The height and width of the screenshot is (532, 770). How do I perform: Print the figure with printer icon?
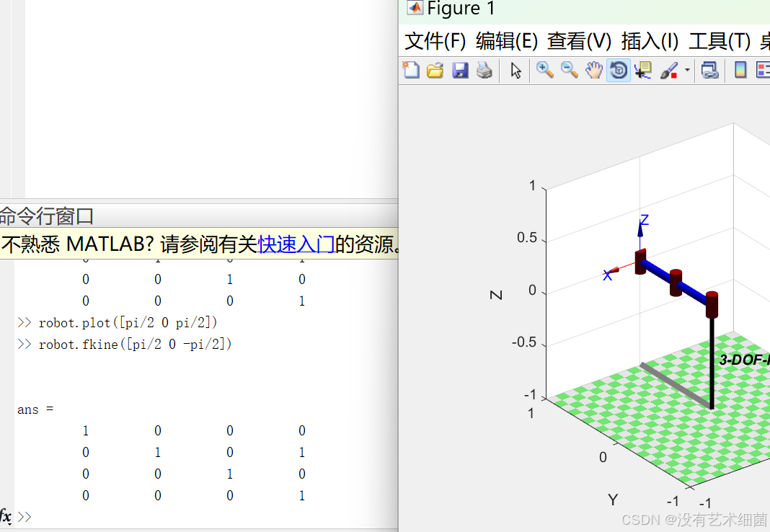[x=484, y=70]
